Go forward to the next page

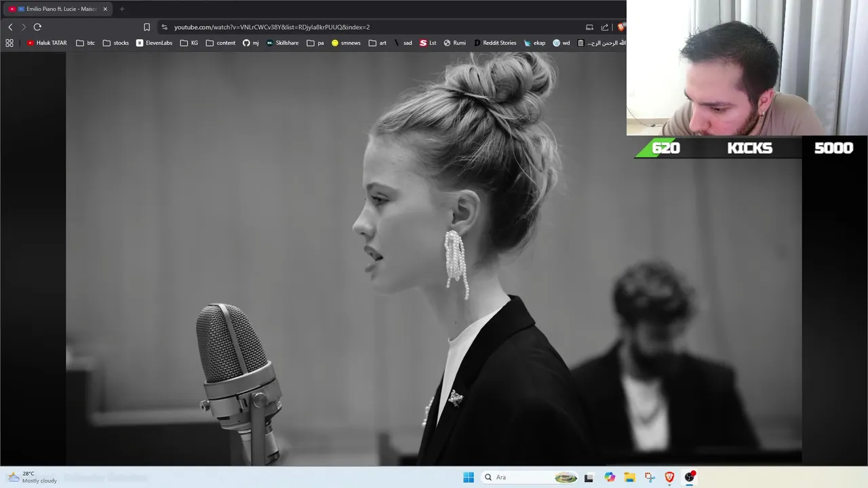pos(23,27)
